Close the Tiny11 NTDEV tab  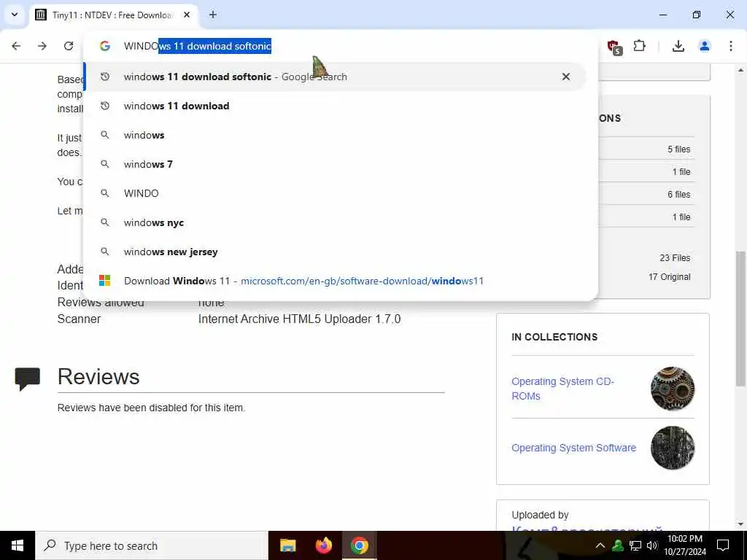pyautogui.click(x=187, y=15)
